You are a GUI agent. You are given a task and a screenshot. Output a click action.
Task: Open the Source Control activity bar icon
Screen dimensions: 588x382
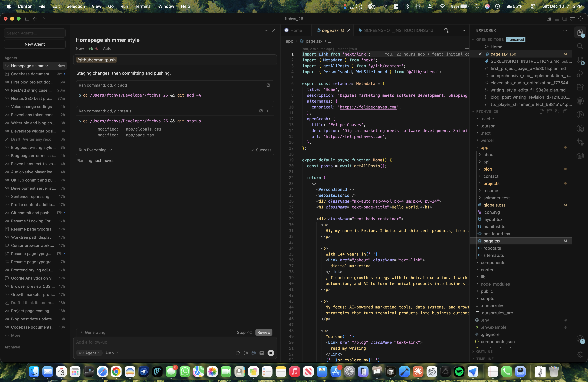pyautogui.click(x=580, y=60)
